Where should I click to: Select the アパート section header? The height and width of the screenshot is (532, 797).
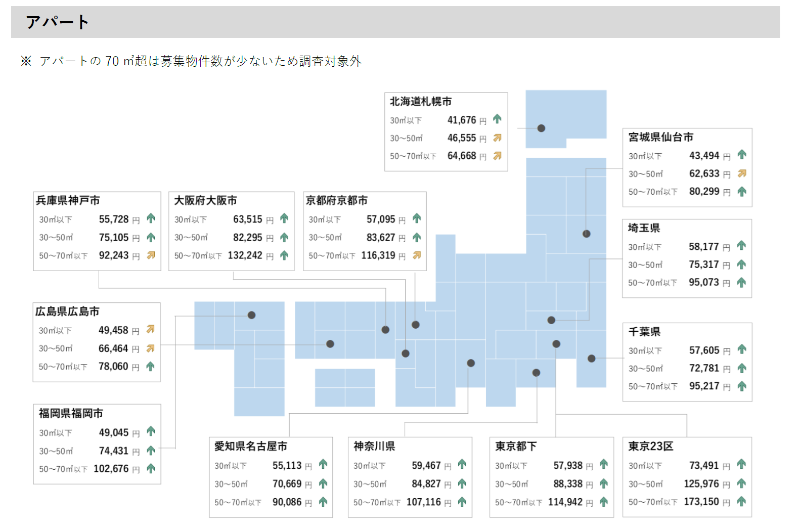pyautogui.click(x=58, y=22)
